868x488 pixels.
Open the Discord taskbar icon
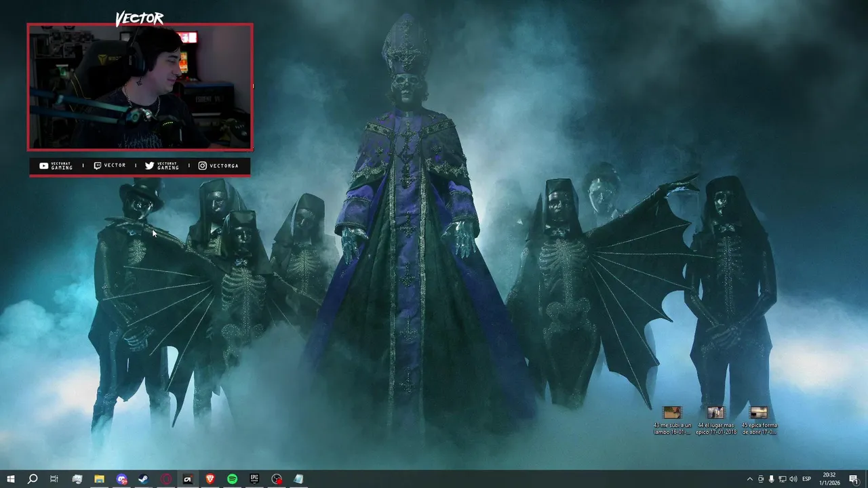[x=121, y=479]
